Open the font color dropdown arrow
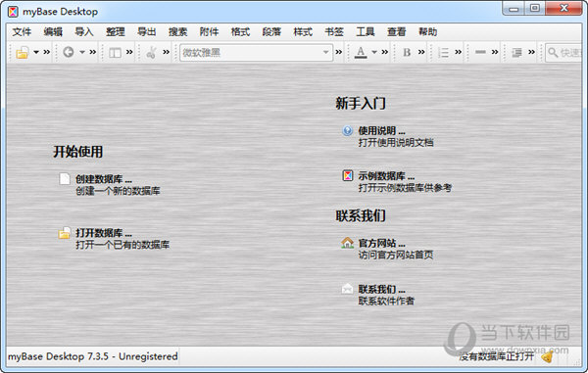588x373 pixels. pos(374,52)
